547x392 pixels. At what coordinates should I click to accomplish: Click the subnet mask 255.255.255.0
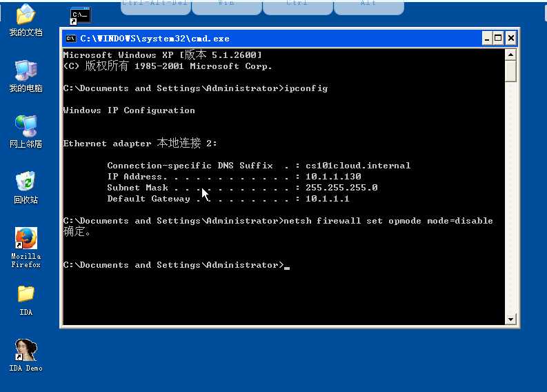click(341, 188)
